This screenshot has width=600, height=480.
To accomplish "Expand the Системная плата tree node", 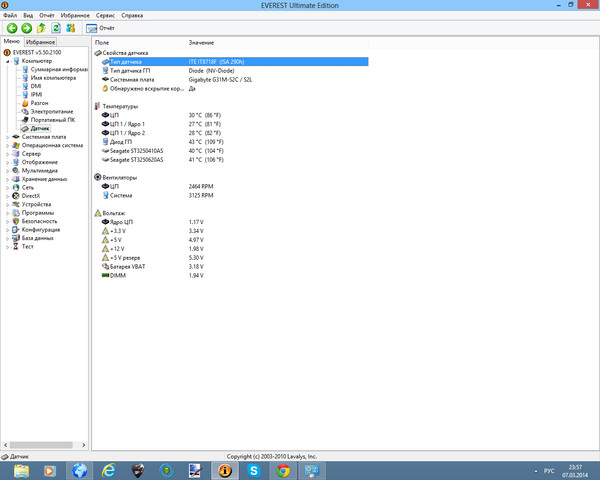I will (x=7, y=137).
